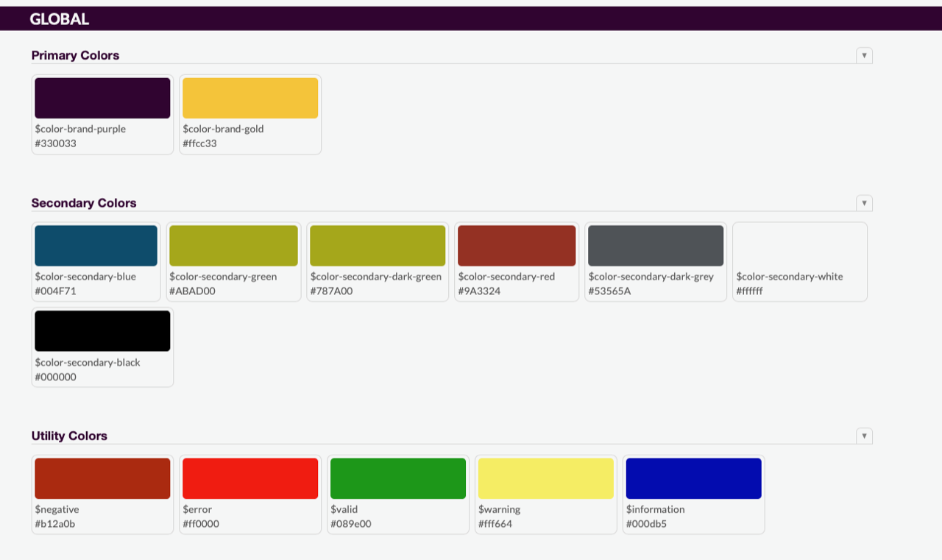
Task: Click the $valid variable name
Action: click(344, 509)
